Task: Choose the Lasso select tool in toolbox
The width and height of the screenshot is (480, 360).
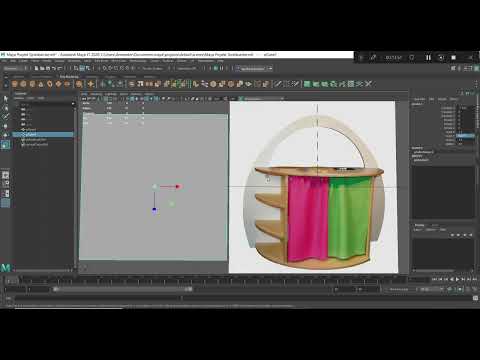Action: (x=5, y=108)
